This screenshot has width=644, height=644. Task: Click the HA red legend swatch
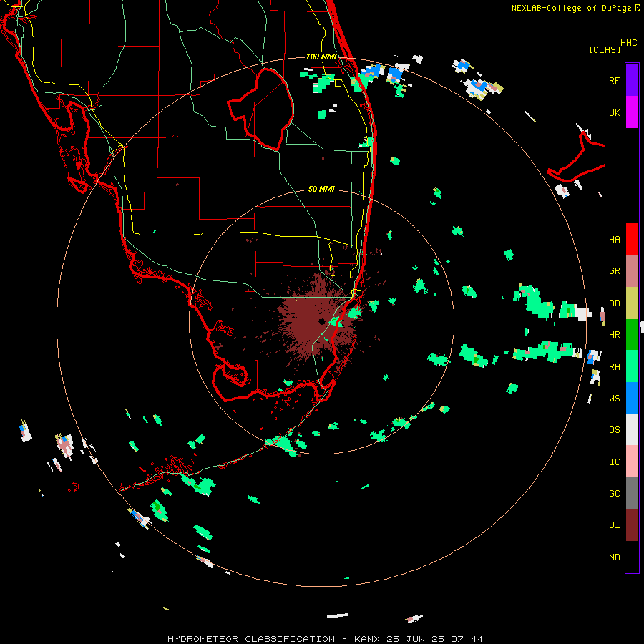click(632, 239)
